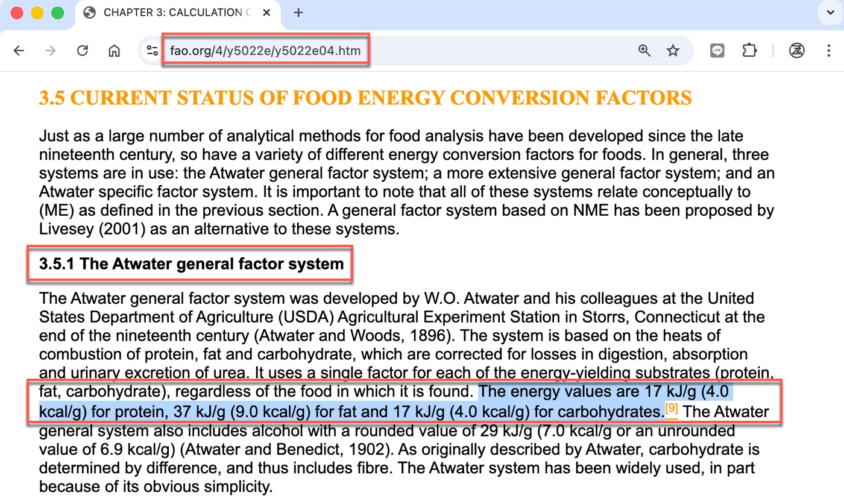Click the Z profile icon
Image resolution: width=844 pixels, height=504 pixels.
click(797, 51)
